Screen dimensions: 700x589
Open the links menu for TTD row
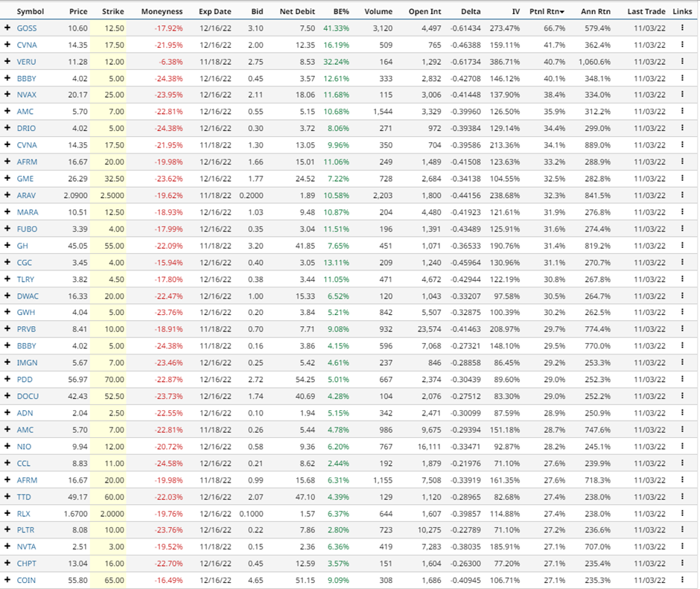682,497
